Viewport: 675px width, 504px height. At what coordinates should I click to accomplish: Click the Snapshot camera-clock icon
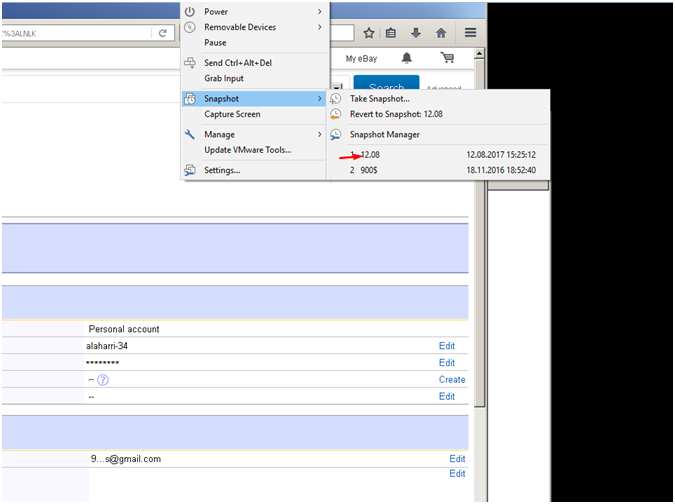(190, 99)
